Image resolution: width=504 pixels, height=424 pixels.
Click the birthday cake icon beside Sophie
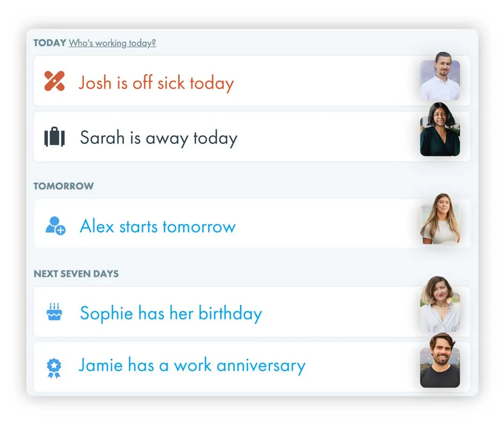click(x=55, y=312)
